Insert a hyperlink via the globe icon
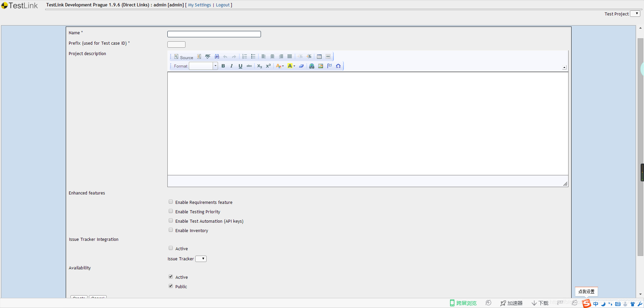This screenshot has width=644, height=308. point(312,66)
